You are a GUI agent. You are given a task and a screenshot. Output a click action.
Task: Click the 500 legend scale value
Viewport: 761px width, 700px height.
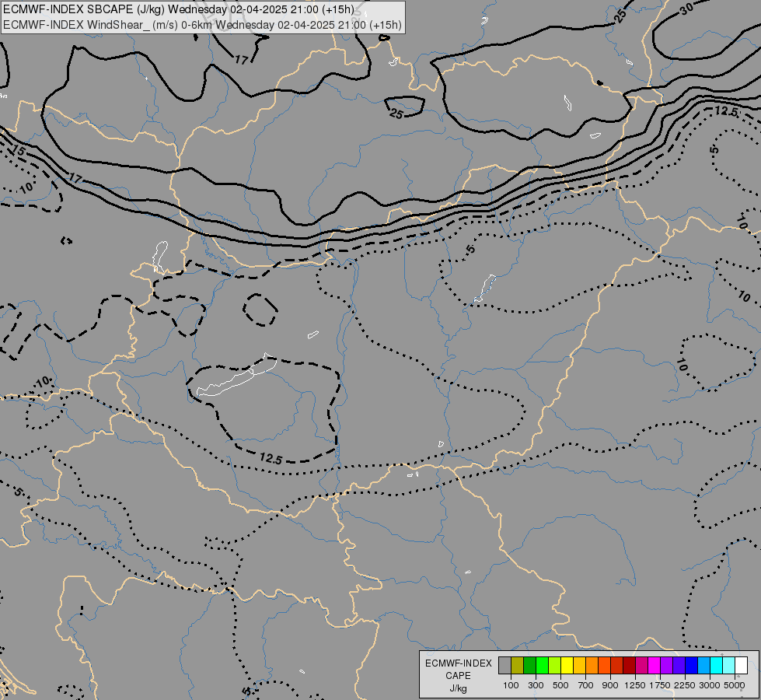[x=560, y=685]
